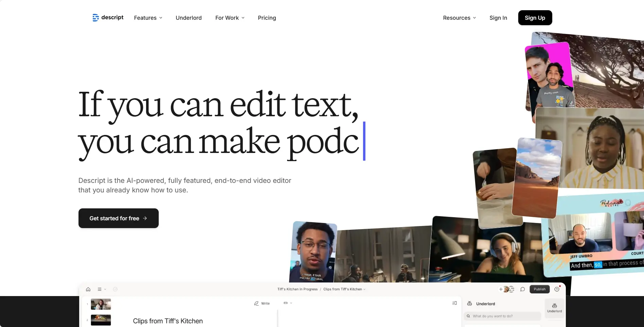644x327 pixels.
Task: Click the Sign Up button
Action: (535, 18)
